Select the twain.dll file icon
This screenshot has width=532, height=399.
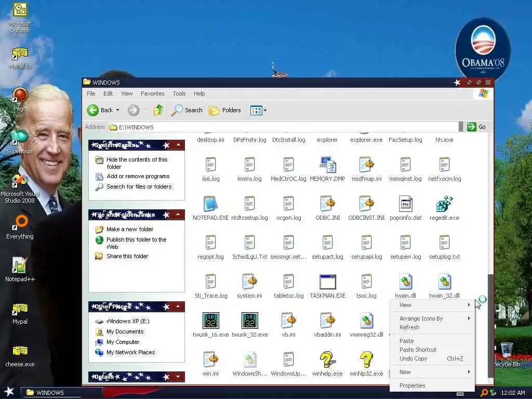pos(405,282)
